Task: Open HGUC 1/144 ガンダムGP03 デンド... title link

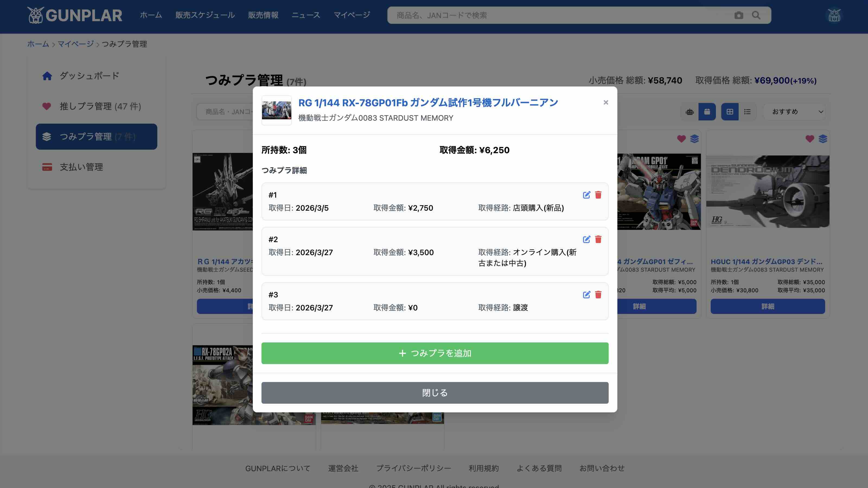Action: coord(766,262)
